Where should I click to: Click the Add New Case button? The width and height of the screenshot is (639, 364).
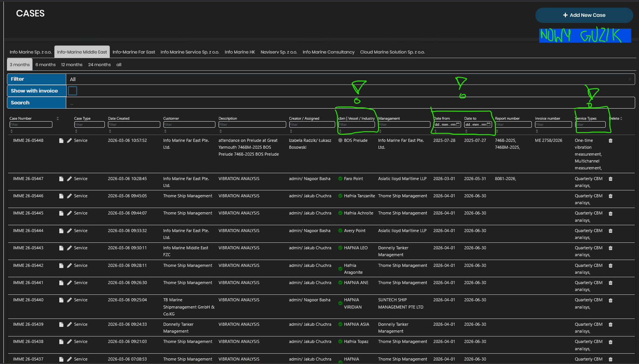(x=584, y=15)
